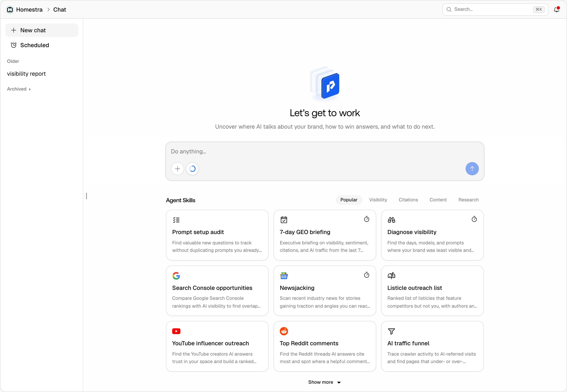
Task: Click the binoculars icon on Diagnose visibility
Action: point(391,220)
